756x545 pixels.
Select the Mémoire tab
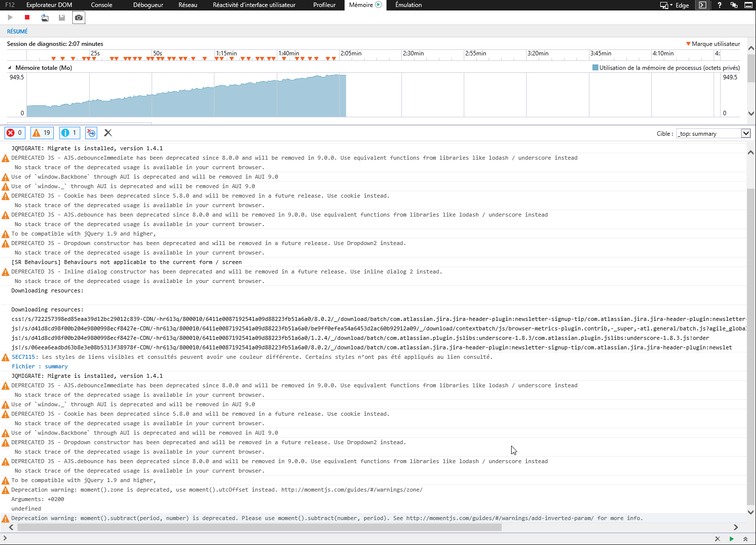(365, 5)
